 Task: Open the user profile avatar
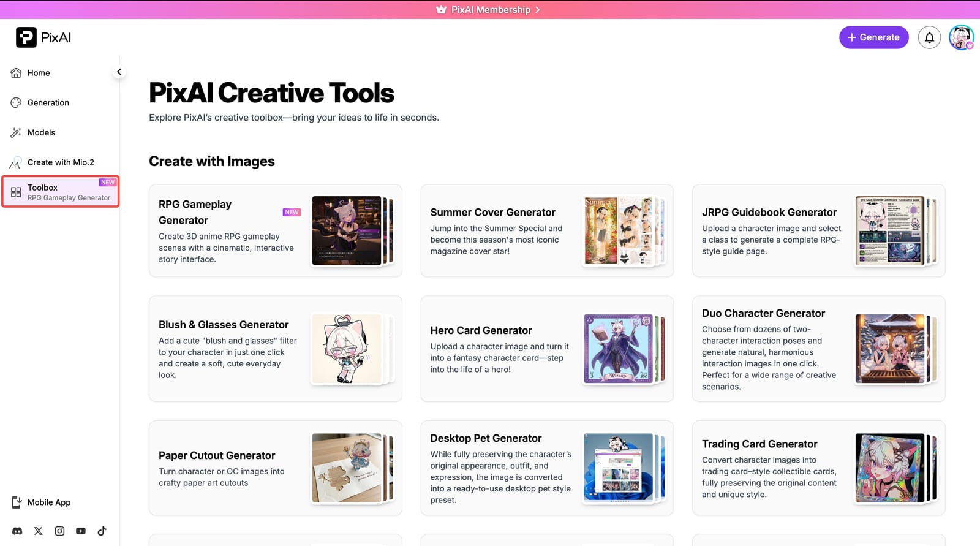point(961,37)
